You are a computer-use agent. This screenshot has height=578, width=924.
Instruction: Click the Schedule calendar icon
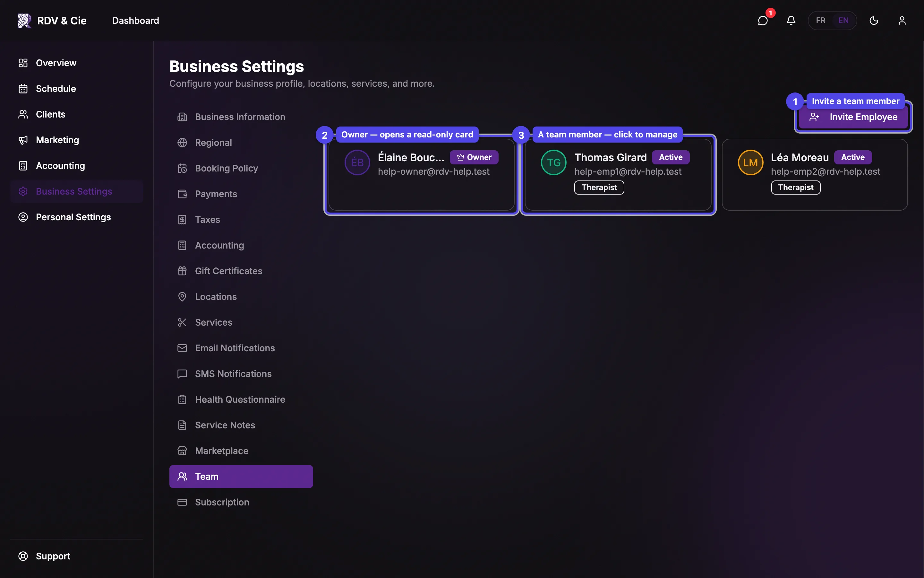(23, 89)
